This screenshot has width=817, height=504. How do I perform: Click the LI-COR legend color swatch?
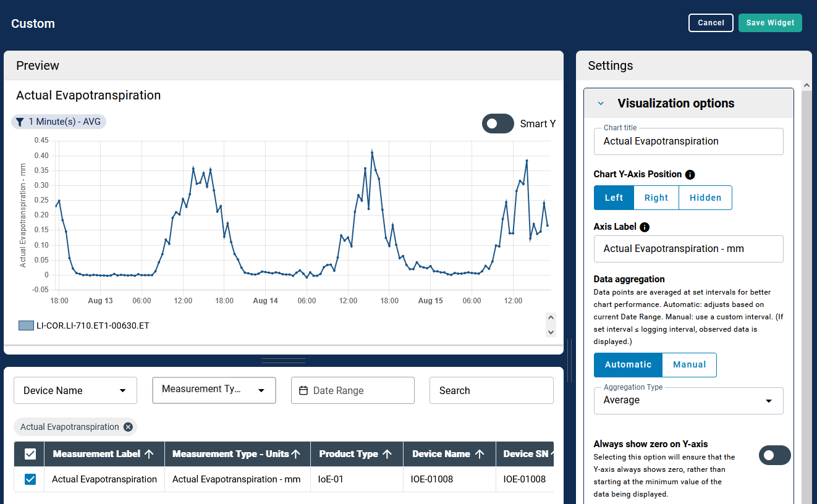[x=26, y=325]
